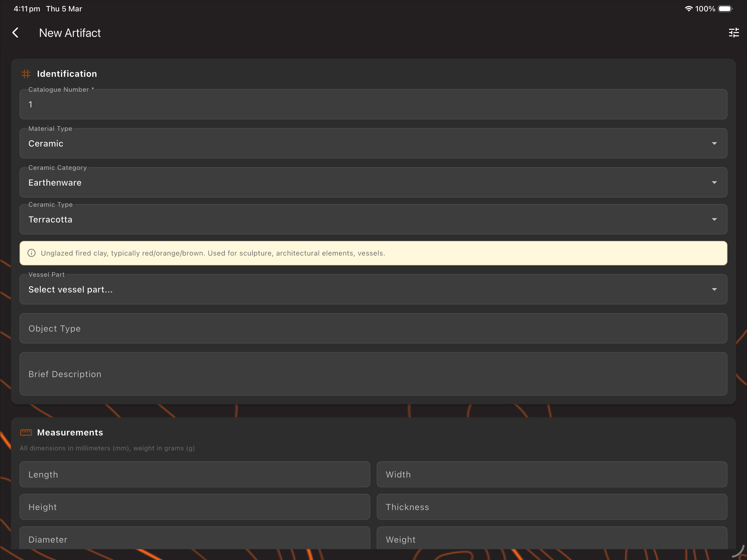This screenshot has width=747, height=560.
Task: Click the info icon in the Terracotta note
Action: [31, 253]
